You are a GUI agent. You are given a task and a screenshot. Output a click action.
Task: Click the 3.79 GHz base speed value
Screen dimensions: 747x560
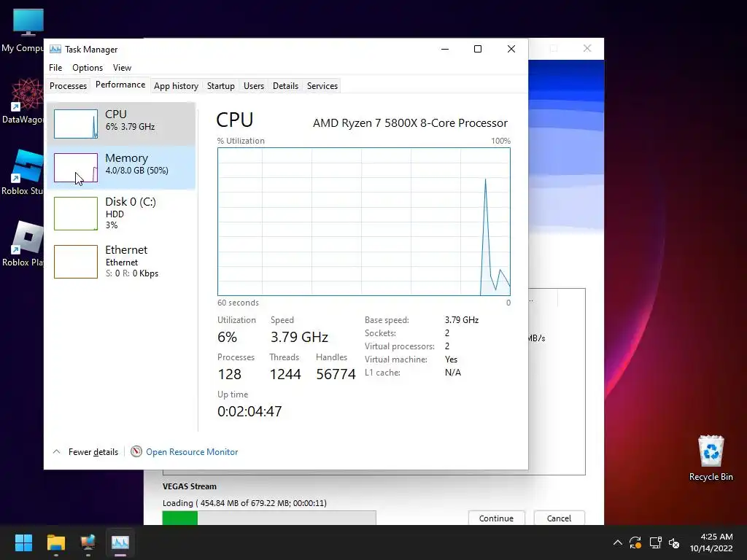tap(462, 320)
